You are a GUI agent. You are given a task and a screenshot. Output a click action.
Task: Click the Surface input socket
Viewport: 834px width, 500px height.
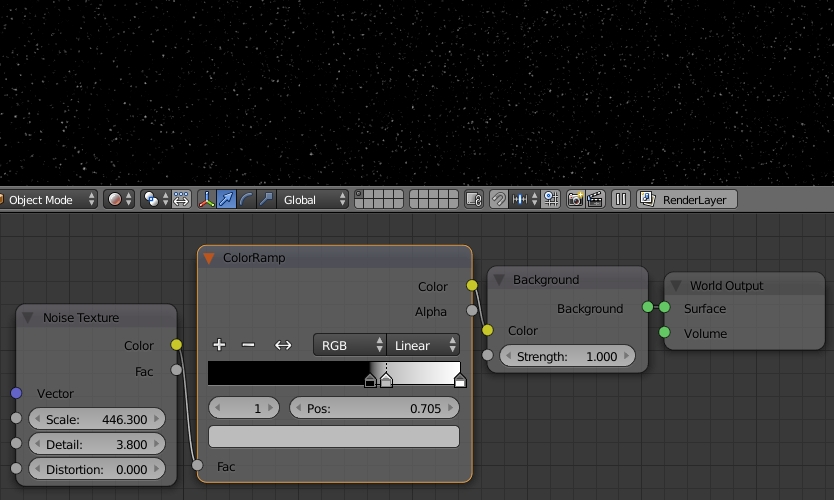[x=665, y=307]
